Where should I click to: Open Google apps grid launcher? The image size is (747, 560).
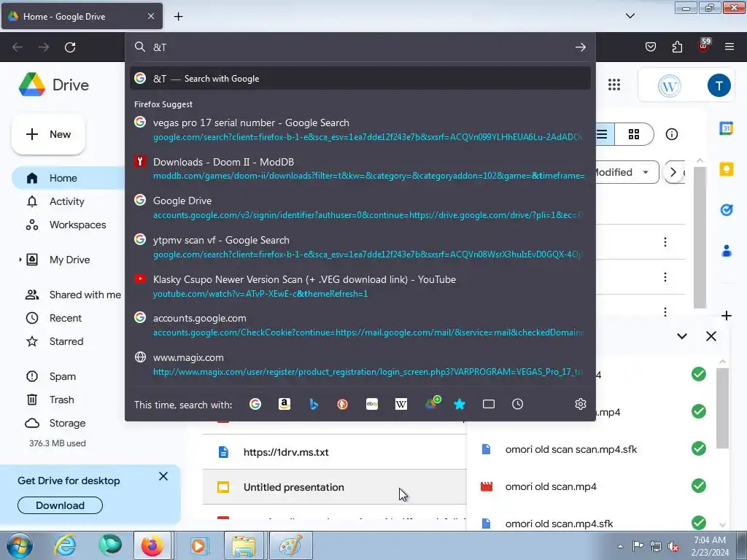click(x=614, y=85)
